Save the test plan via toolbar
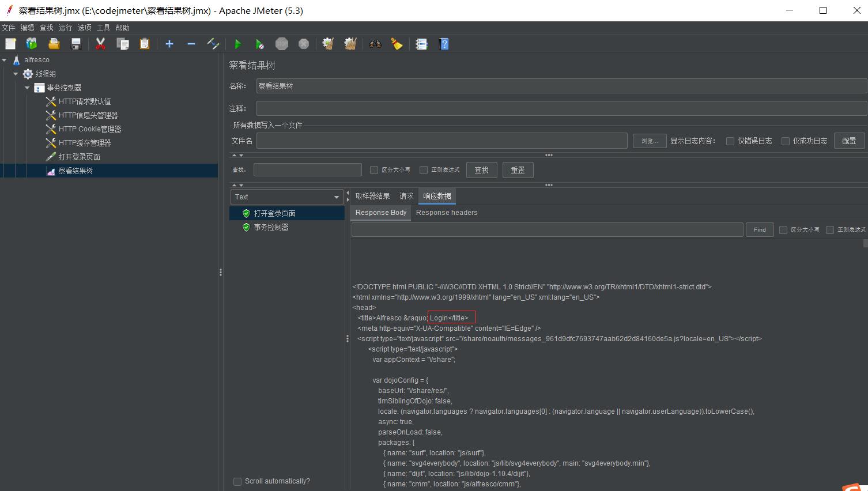Screen dimensions: 868x491 pos(76,44)
